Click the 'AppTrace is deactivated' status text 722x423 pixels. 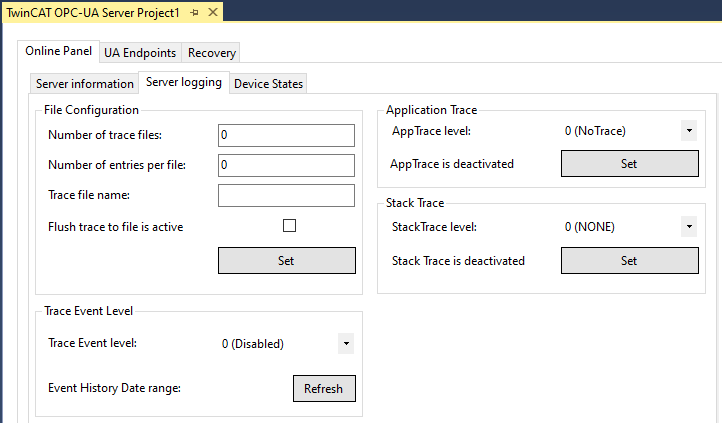452,164
